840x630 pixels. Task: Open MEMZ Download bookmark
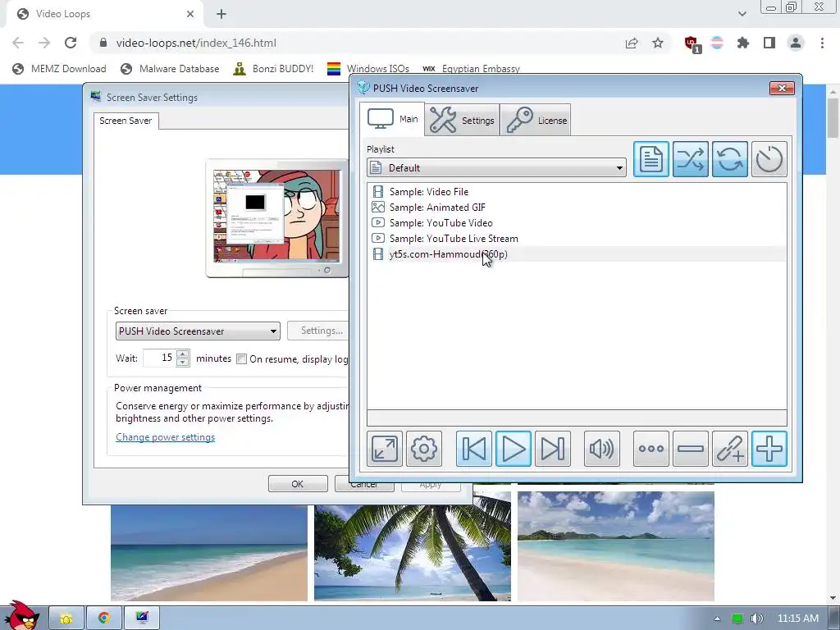tap(59, 69)
